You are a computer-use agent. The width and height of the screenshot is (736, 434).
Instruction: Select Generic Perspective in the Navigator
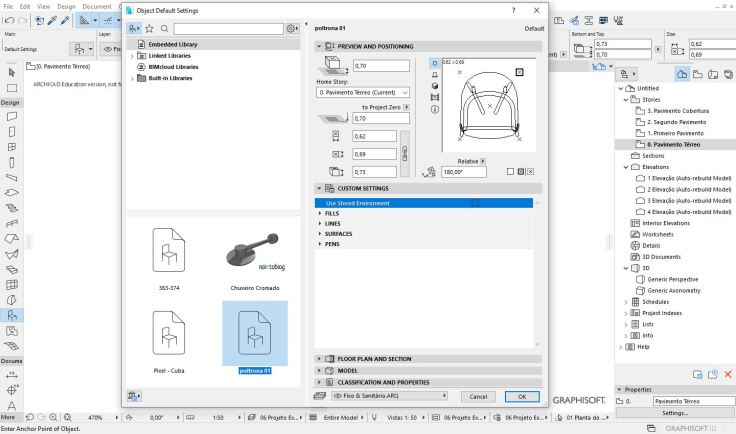673,279
